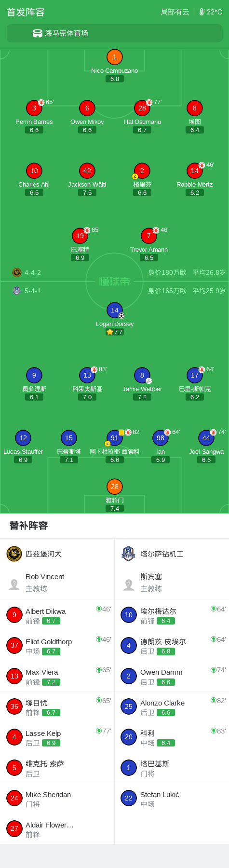Image resolution: width=229 pixels, height=868 pixels.
Task: Open coach Rob Vincent's profile
Action: [57, 583]
